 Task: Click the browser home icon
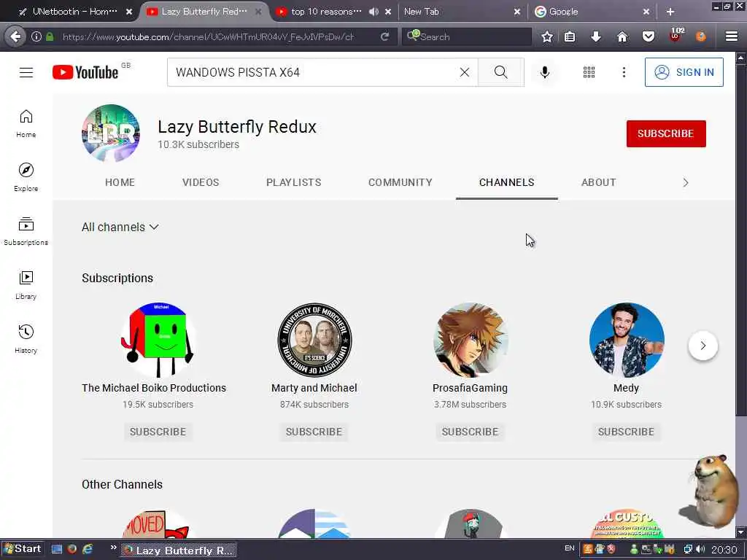tap(622, 36)
